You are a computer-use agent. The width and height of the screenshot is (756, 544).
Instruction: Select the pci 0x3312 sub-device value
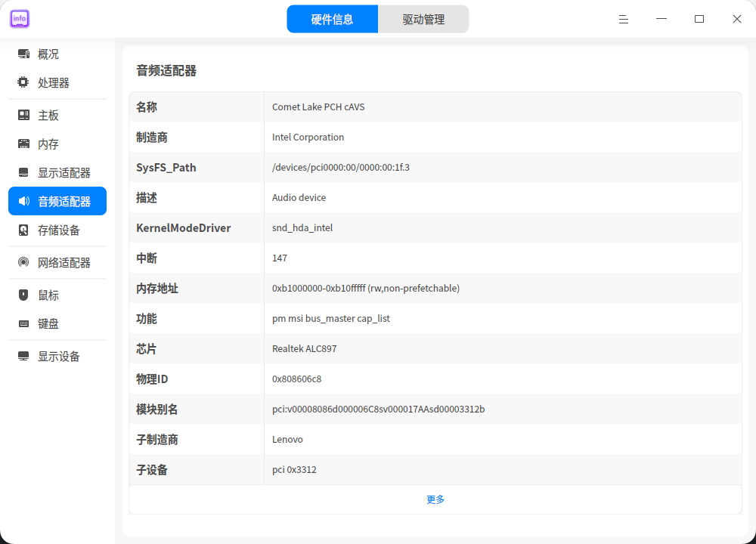[x=294, y=470]
